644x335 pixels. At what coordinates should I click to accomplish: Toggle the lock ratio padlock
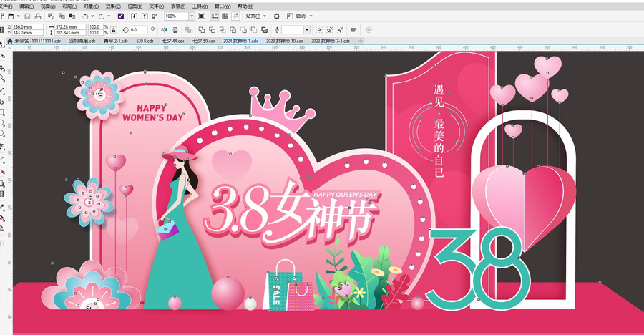(x=114, y=29)
